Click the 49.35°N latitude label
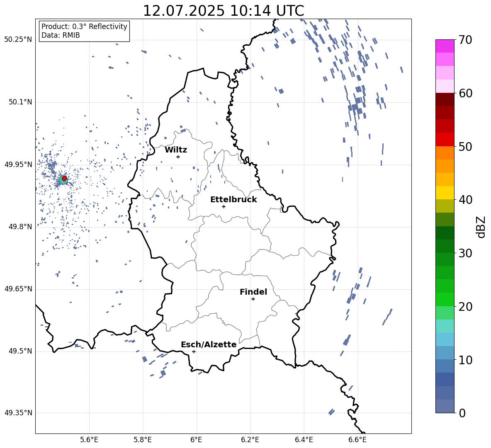Screen dimensions: 491x448 18,413
